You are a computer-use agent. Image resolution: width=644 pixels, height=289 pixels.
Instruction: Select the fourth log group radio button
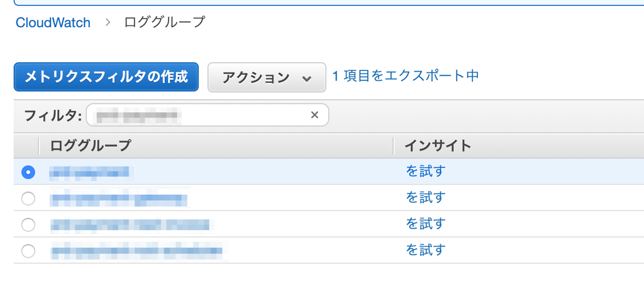[x=28, y=251]
